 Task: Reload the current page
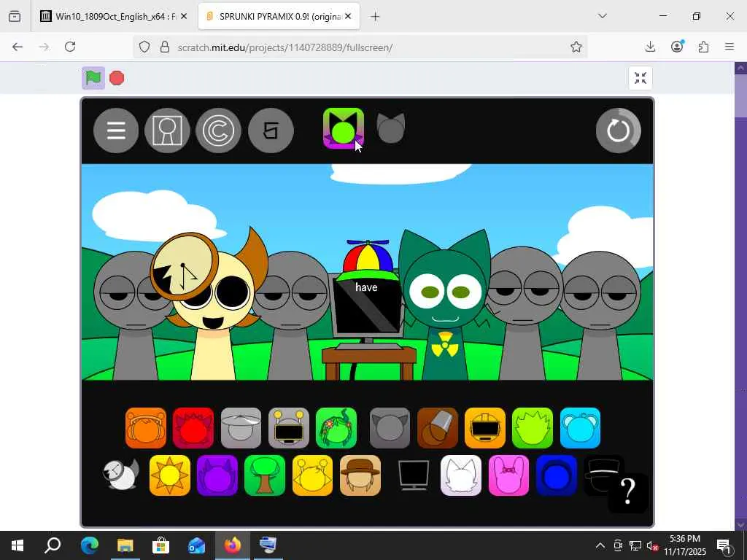[x=70, y=47]
